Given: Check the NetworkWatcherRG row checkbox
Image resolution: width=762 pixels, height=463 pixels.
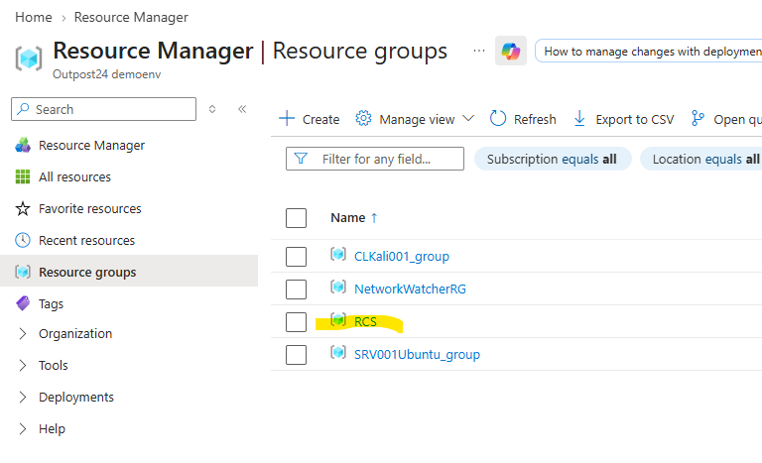Looking at the screenshot, I should [296, 289].
